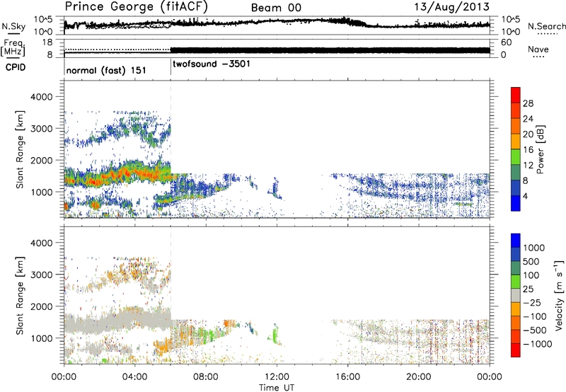
Task: Click the gray -25 to 25 Velocity segment
Action: [x=516, y=295]
